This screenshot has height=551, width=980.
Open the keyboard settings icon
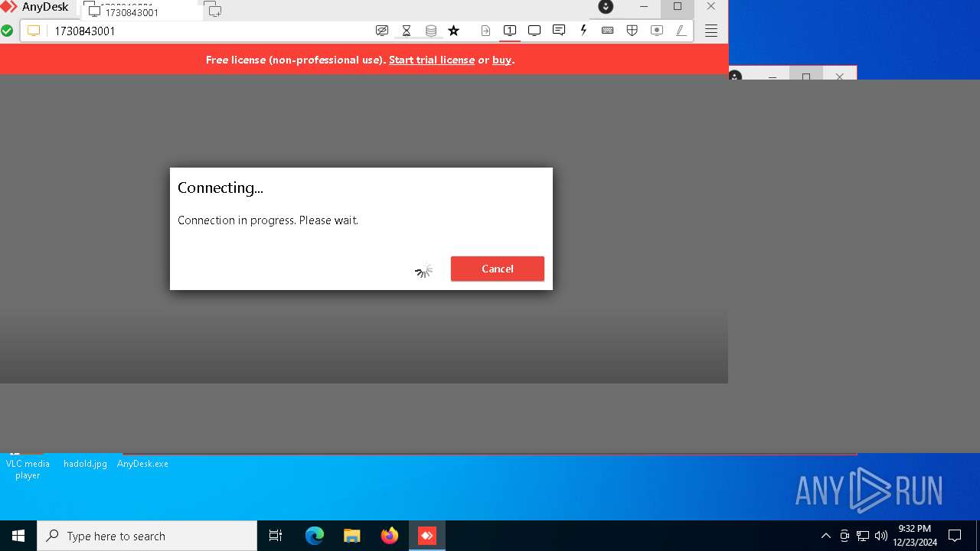tap(608, 31)
